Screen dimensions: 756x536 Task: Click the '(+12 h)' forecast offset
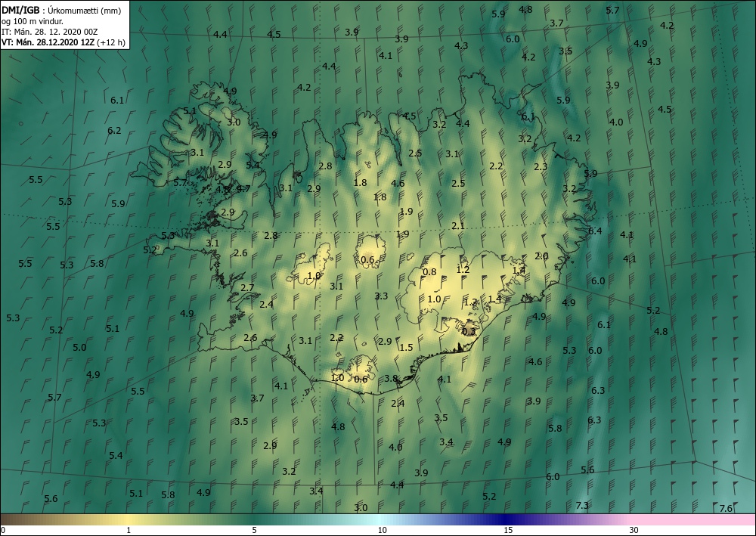[110, 42]
